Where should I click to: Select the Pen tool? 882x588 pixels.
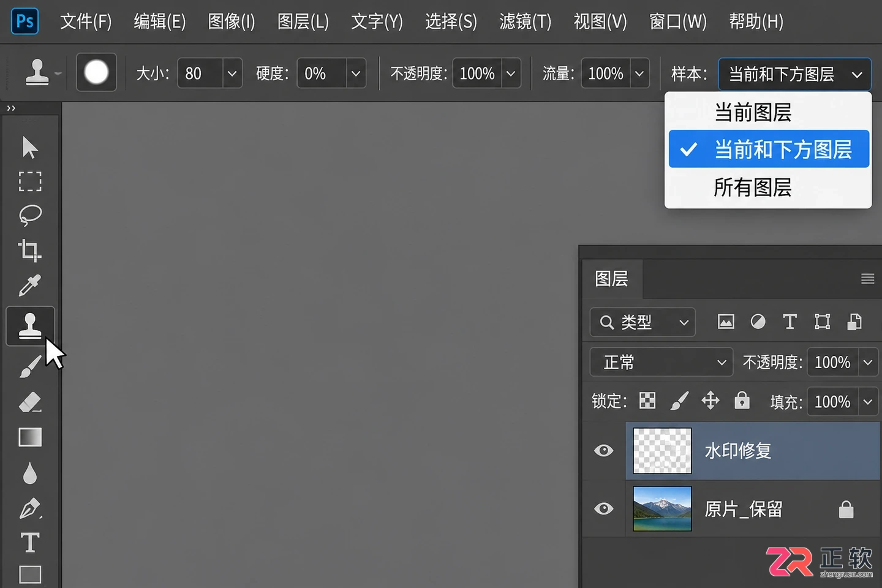30,508
